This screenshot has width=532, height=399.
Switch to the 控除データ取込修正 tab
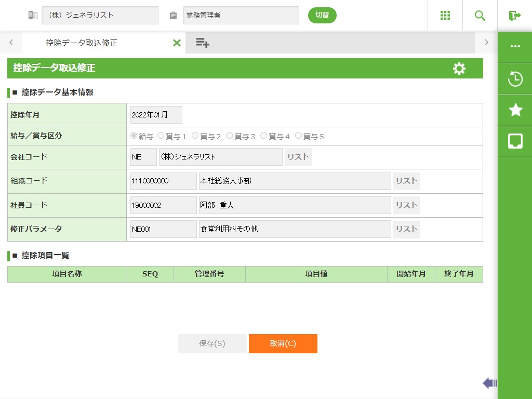click(x=82, y=43)
